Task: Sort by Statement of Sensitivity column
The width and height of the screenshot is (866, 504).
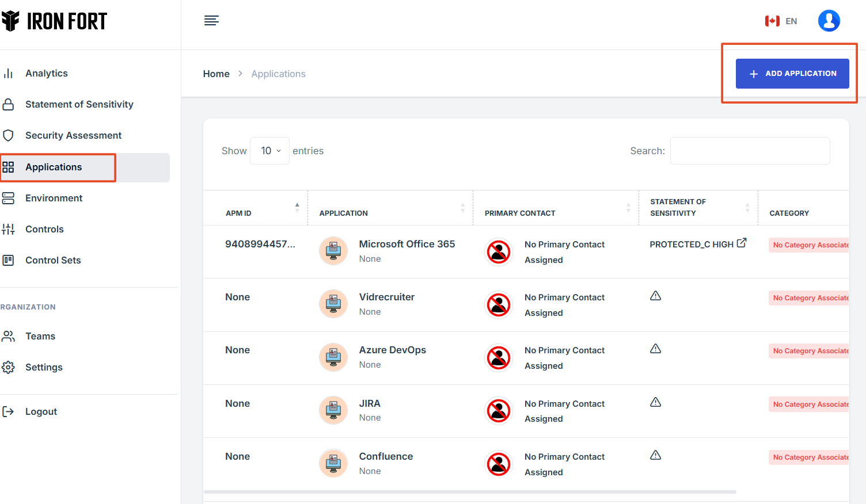Action: click(747, 208)
